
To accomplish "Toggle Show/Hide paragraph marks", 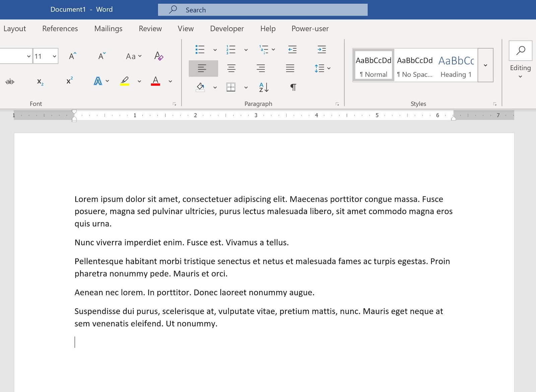I will 292,87.
